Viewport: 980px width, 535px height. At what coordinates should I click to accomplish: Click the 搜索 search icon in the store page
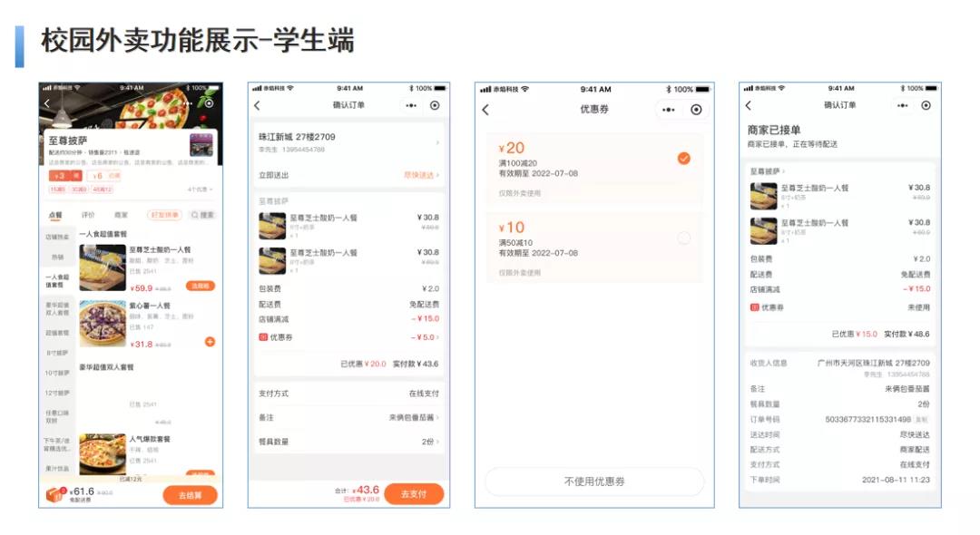[x=202, y=215]
